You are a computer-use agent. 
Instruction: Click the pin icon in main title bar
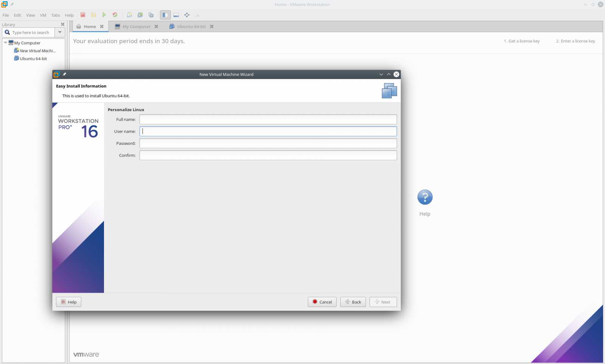tap(12, 4)
